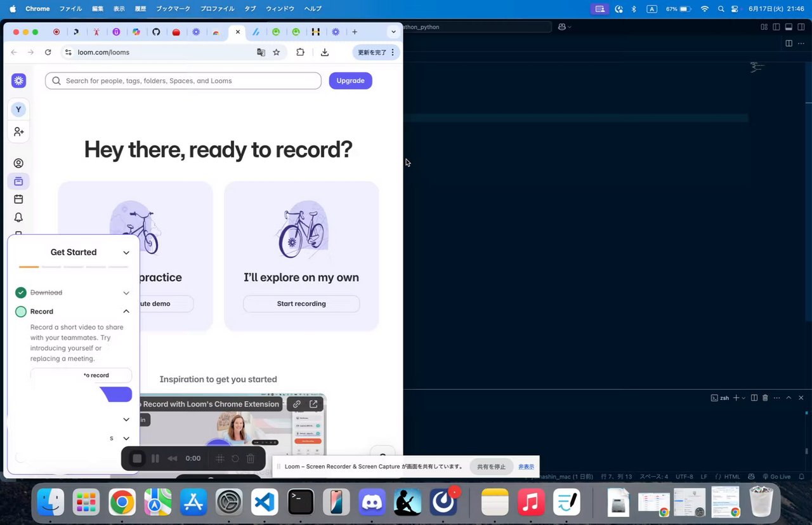
Task: Open the ブックマーク menu
Action: coord(174,9)
